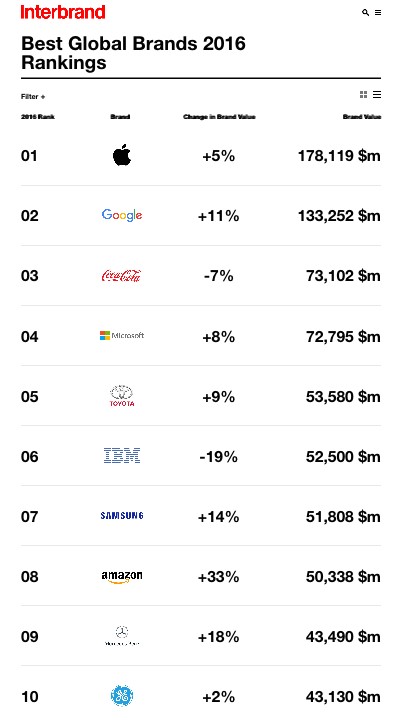405x722 pixels.
Task: Open the search magnifier icon
Action: coord(365,12)
